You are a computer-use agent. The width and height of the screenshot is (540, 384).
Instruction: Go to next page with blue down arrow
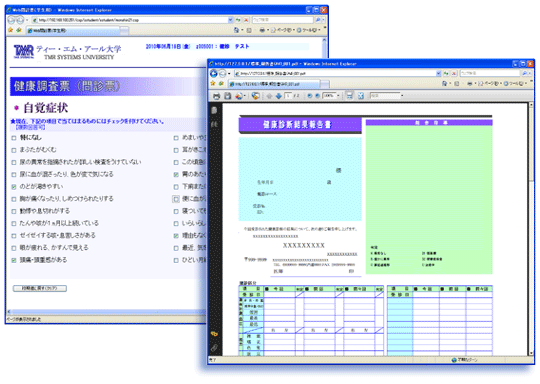(279, 96)
